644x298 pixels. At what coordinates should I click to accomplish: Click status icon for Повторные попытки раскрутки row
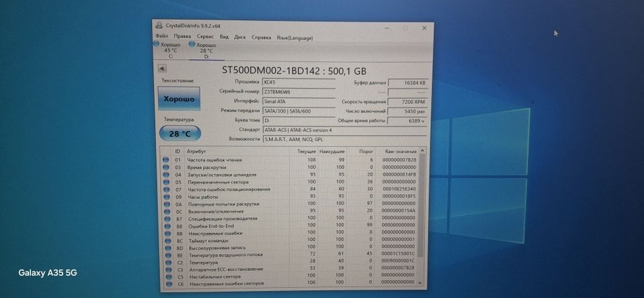tap(166, 204)
